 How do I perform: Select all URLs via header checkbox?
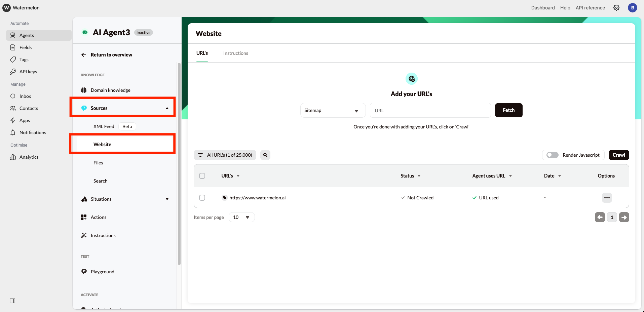(202, 175)
